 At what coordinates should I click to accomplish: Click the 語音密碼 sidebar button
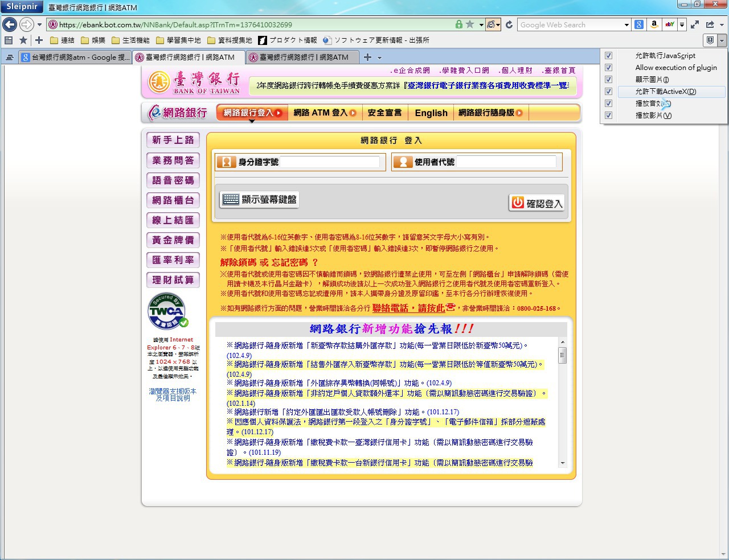pyautogui.click(x=173, y=180)
